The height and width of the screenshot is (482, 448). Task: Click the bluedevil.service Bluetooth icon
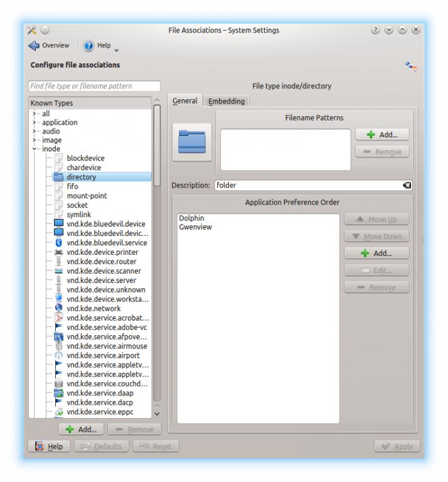click(x=59, y=242)
